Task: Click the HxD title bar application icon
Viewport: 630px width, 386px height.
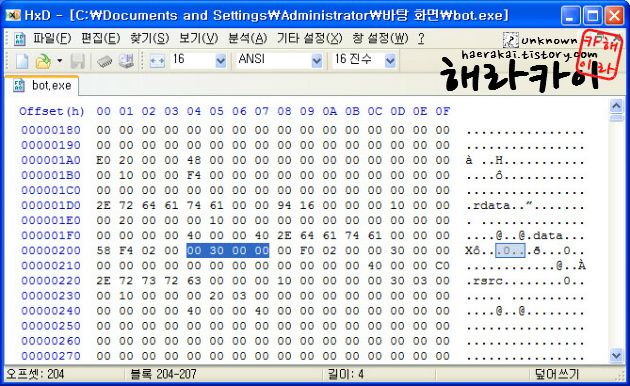Action: [13, 15]
